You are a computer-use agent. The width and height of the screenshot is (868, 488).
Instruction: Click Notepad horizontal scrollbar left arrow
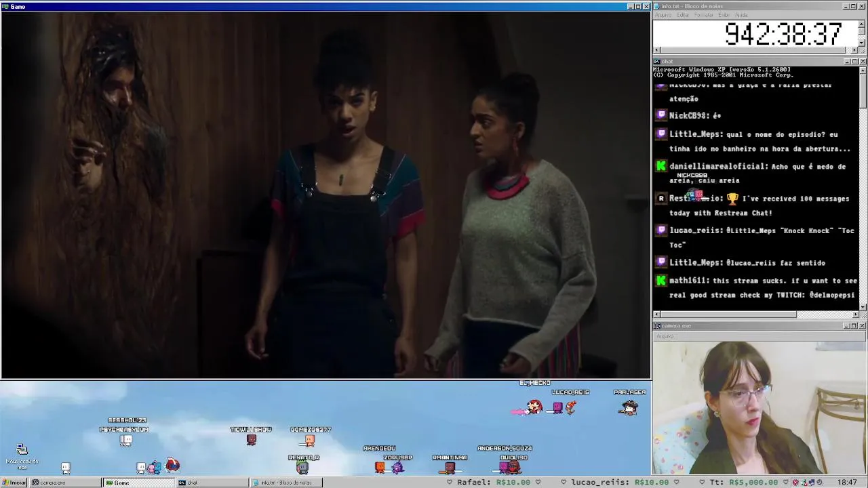656,50
